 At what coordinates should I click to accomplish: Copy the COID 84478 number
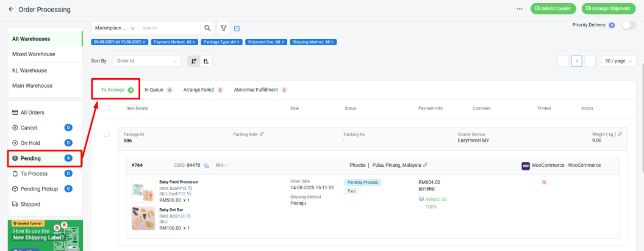(x=207, y=166)
